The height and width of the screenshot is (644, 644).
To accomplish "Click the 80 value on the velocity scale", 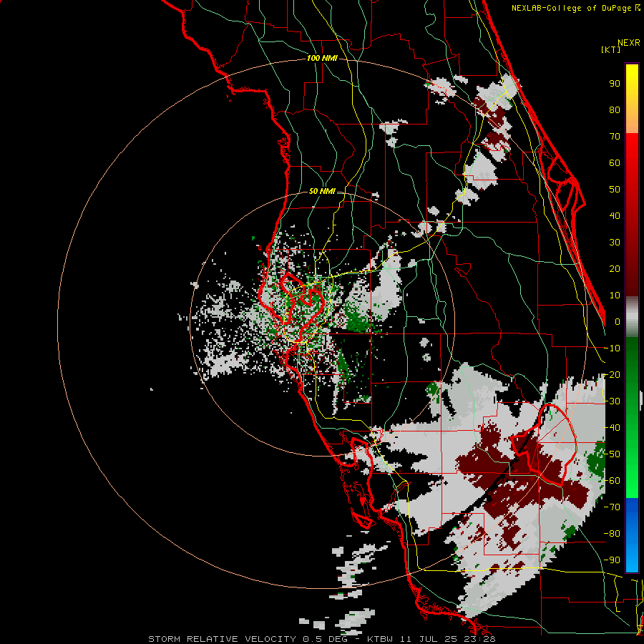I will 615,110.
